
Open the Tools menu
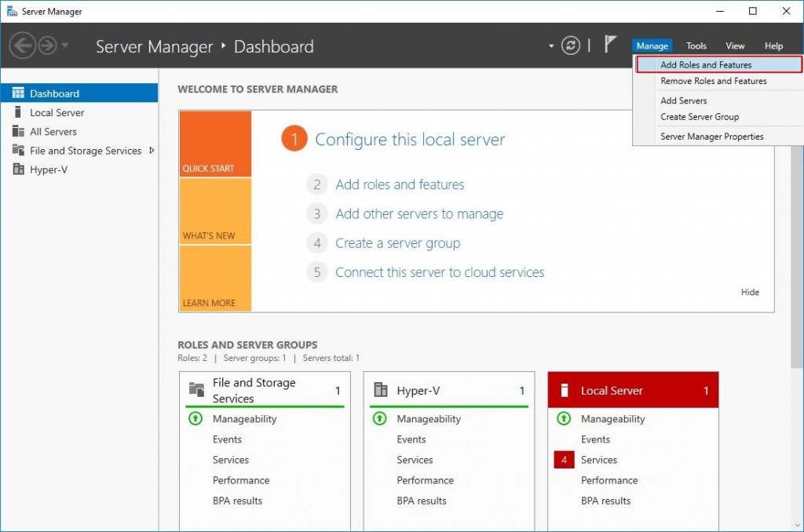(x=696, y=46)
